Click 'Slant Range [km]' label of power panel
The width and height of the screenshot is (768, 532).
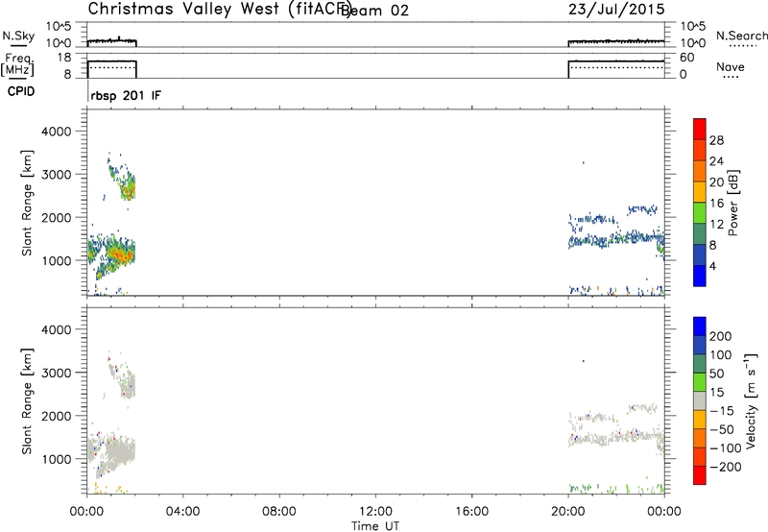[x=27, y=203]
